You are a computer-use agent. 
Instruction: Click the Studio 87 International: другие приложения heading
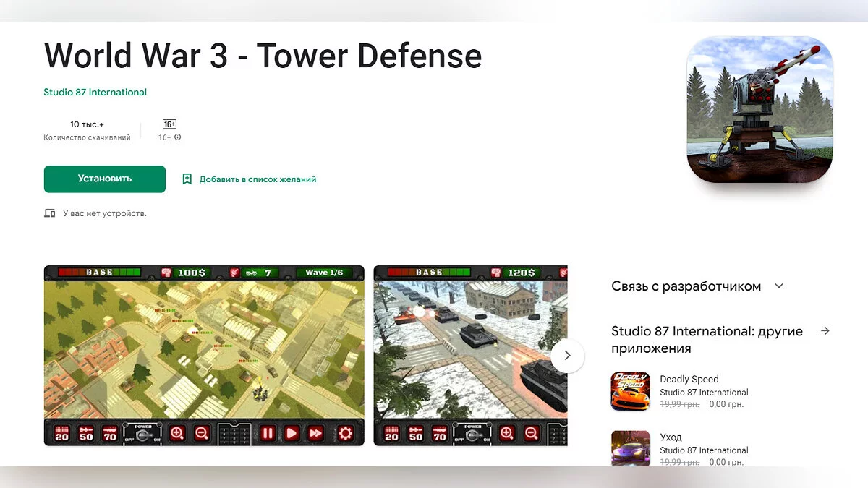pos(707,340)
